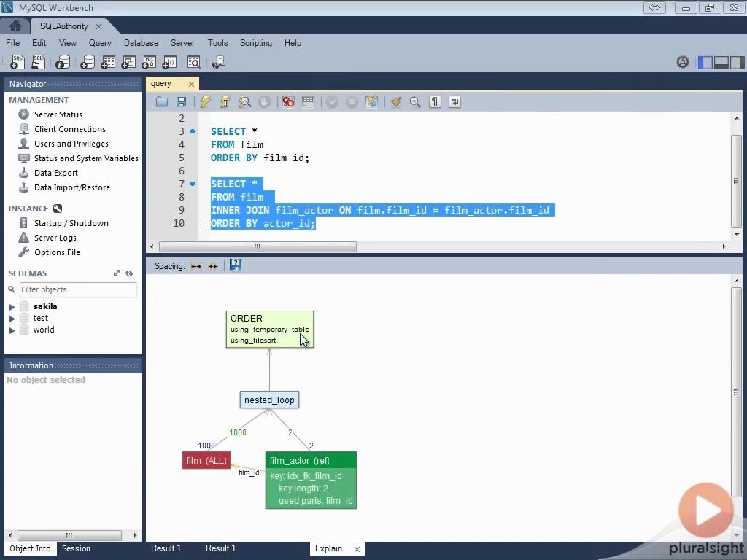
Task: Expand the sakila schema tree node
Action: 12,307
